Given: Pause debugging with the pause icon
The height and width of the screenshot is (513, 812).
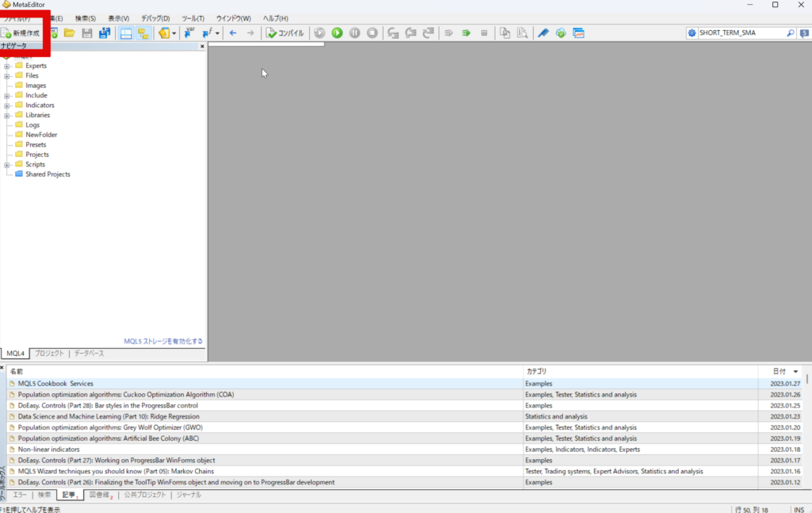Looking at the screenshot, I should pyautogui.click(x=354, y=33).
